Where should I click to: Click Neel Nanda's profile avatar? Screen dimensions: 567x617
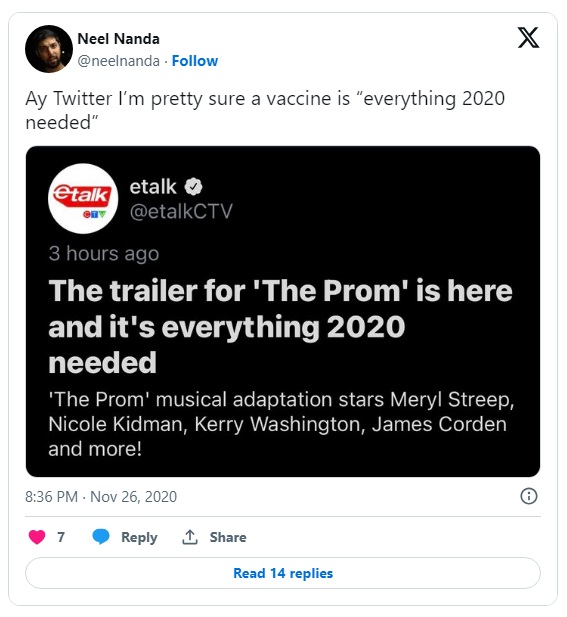point(49,49)
